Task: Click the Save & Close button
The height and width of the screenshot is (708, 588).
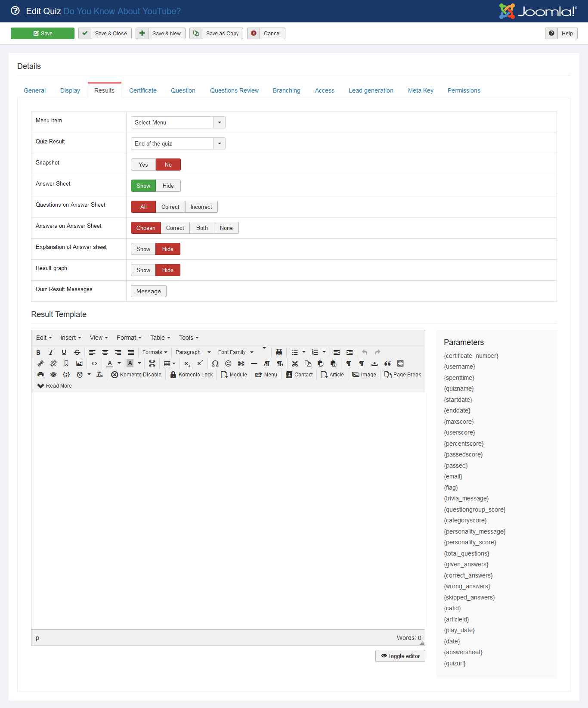Action: click(x=105, y=34)
